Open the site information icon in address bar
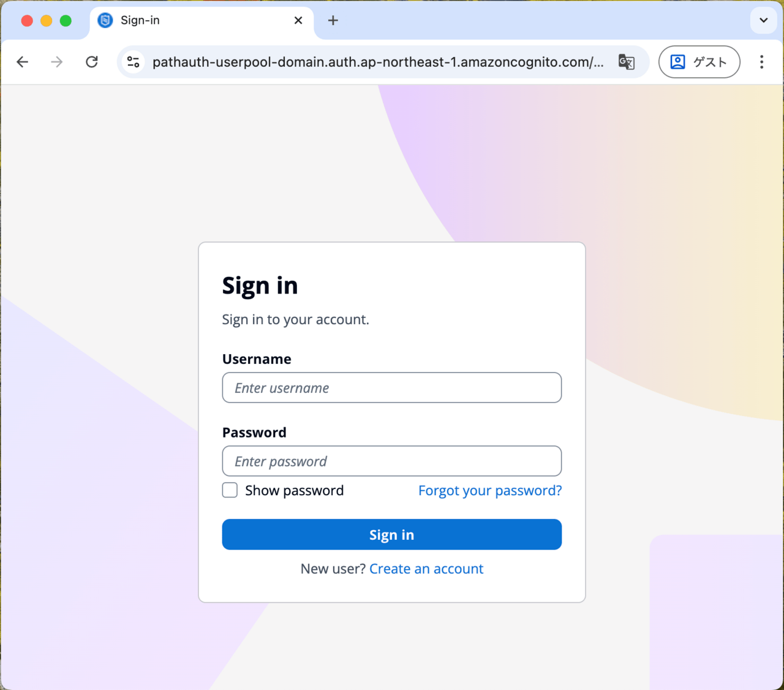The width and height of the screenshot is (784, 690). [x=134, y=62]
